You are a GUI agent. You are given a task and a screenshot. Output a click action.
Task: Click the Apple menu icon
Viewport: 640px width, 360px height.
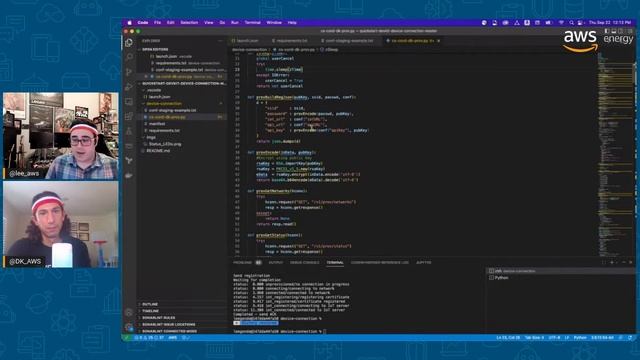(x=130, y=23)
